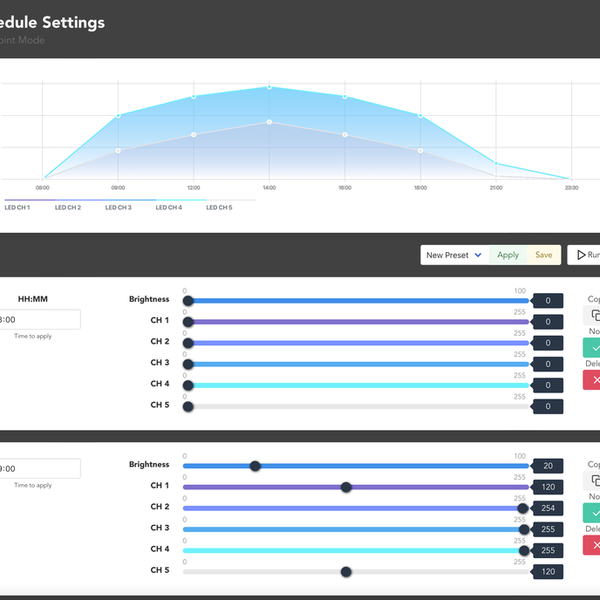This screenshot has height=600, width=600.
Task: Click the second block's CH 4 slider handle at 255
Action: point(524,551)
